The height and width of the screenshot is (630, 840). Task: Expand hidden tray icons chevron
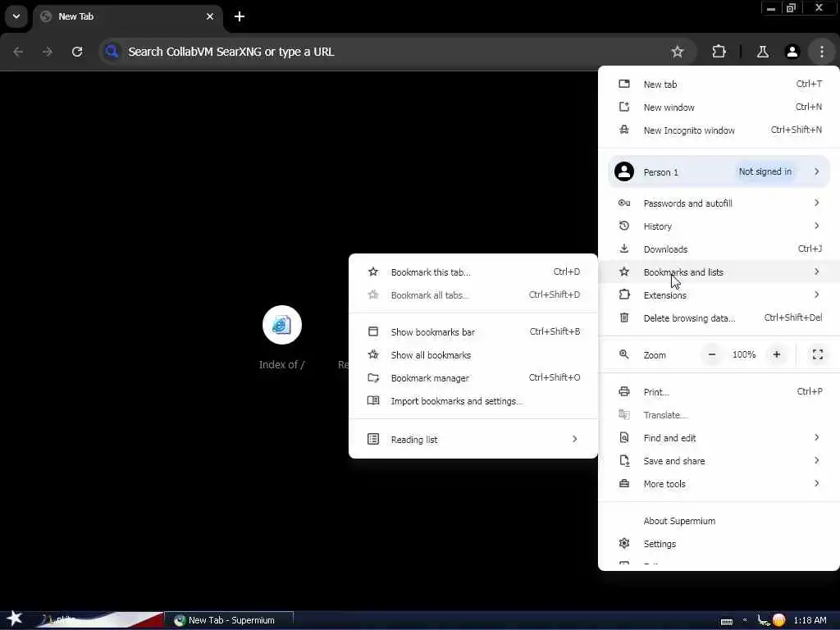(745, 620)
